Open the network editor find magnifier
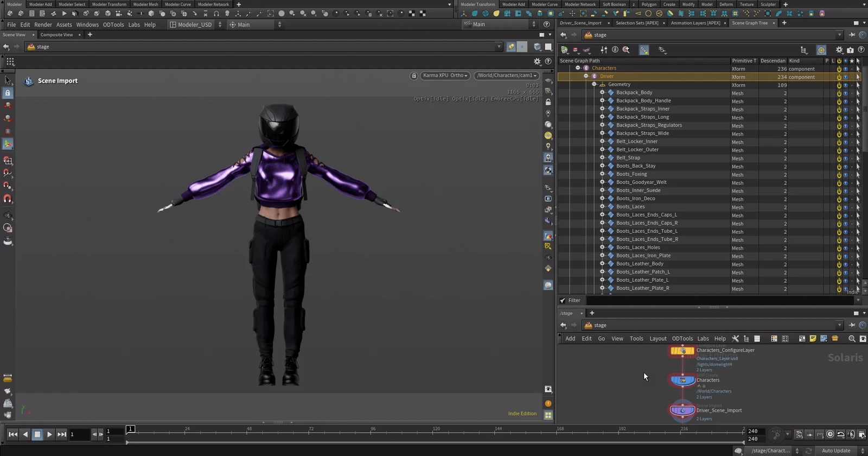Screen dimensions: 868x456 pos(852,339)
